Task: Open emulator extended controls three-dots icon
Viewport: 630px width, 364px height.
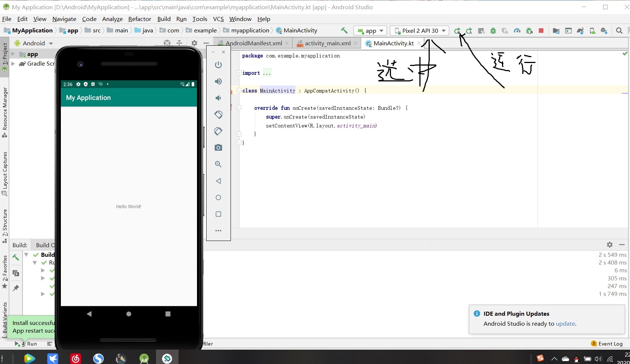Action: pos(218,231)
